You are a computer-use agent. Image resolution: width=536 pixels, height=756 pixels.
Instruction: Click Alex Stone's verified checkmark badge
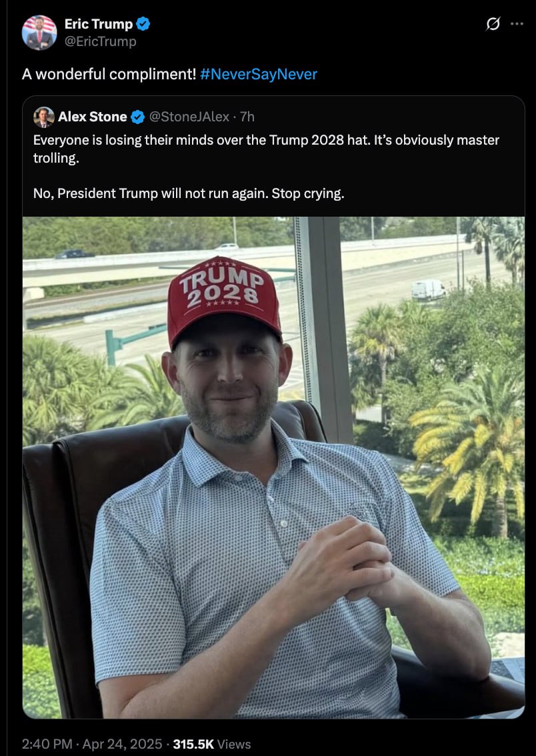(138, 117)
